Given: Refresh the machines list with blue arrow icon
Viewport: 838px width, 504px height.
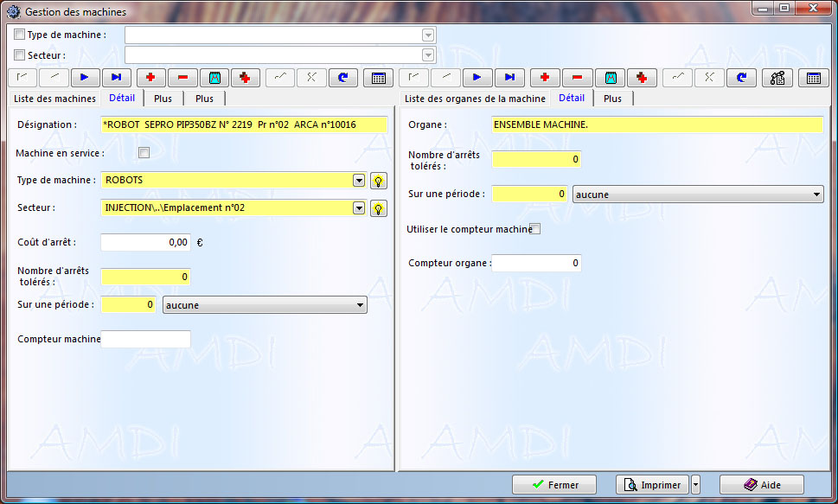Looking at the screenshot, I should (x=343, y=78).
